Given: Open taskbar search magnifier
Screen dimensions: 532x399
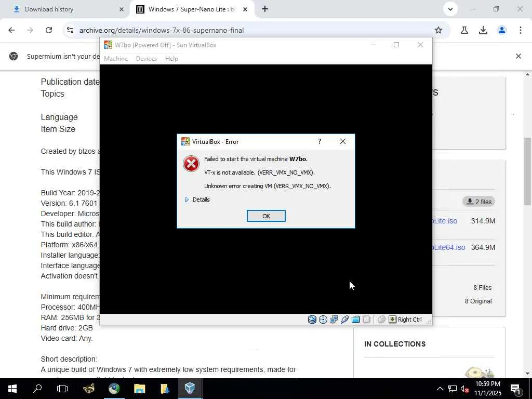Looking at the screenshot, I should pos(37,389).
